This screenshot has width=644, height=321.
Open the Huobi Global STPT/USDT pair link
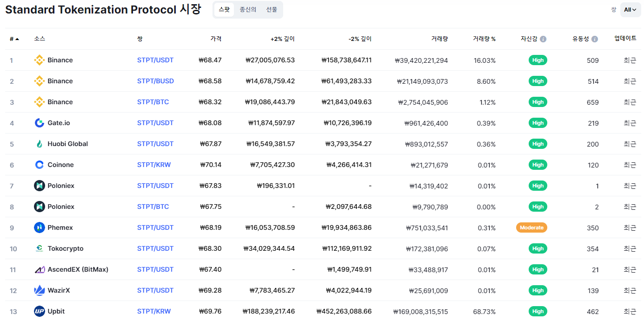click(155, 144)
